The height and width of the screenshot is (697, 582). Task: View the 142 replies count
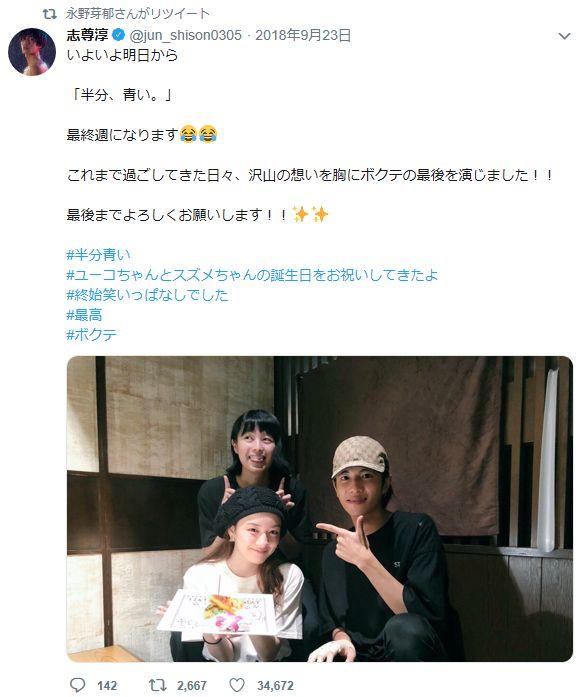[x=107, y=685]
